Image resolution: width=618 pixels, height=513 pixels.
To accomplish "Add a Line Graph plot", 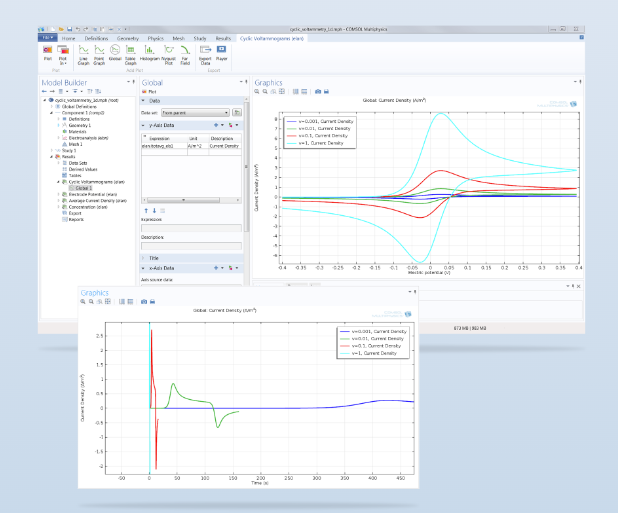I will pos(83,55).
